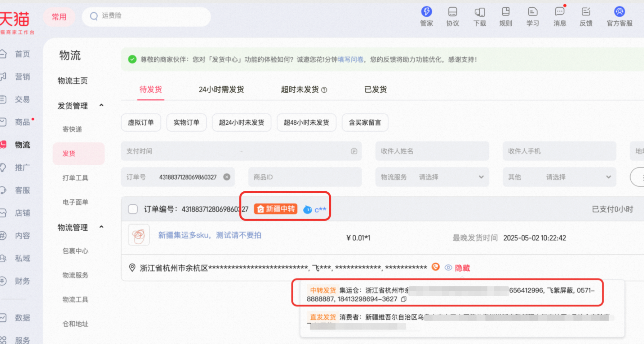Image resolution: width=644 pixels, height=344 pixels.
Task: Go to 交易 in left sidebar
Action: coord(22,99)
